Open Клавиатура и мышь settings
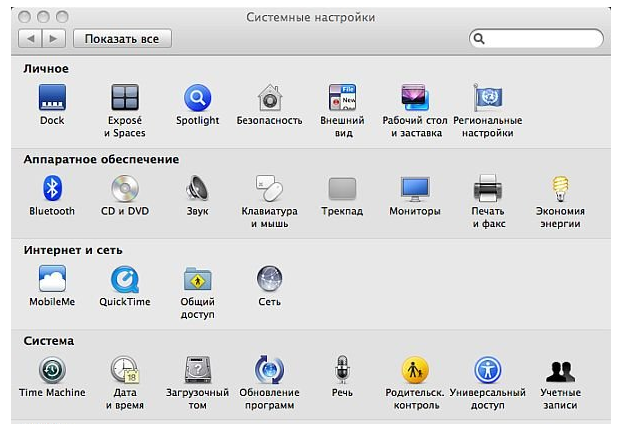The width and height of the screenshot is (619, 424). 270,188
